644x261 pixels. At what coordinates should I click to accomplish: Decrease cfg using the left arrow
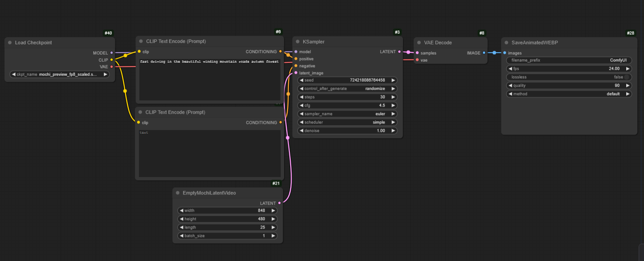tap(301, 105)
